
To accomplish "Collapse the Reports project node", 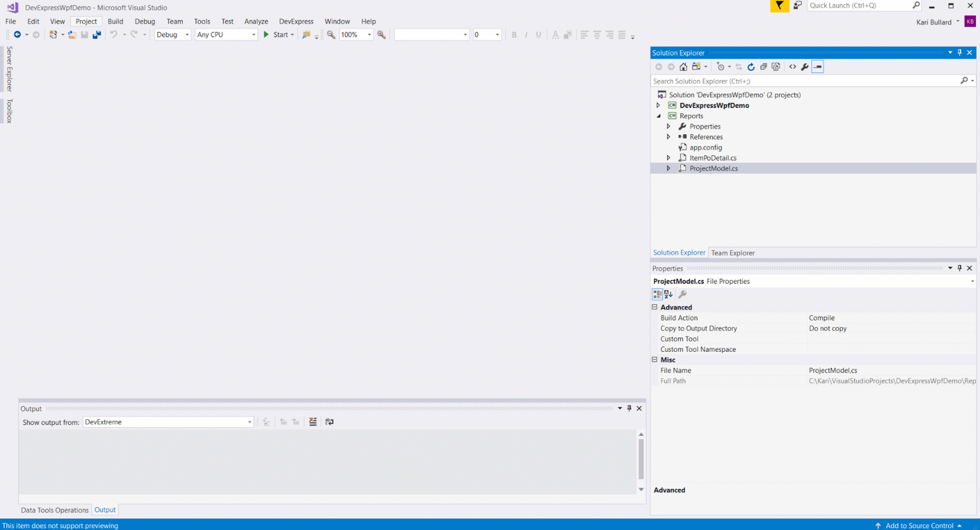I will (658, 116).
